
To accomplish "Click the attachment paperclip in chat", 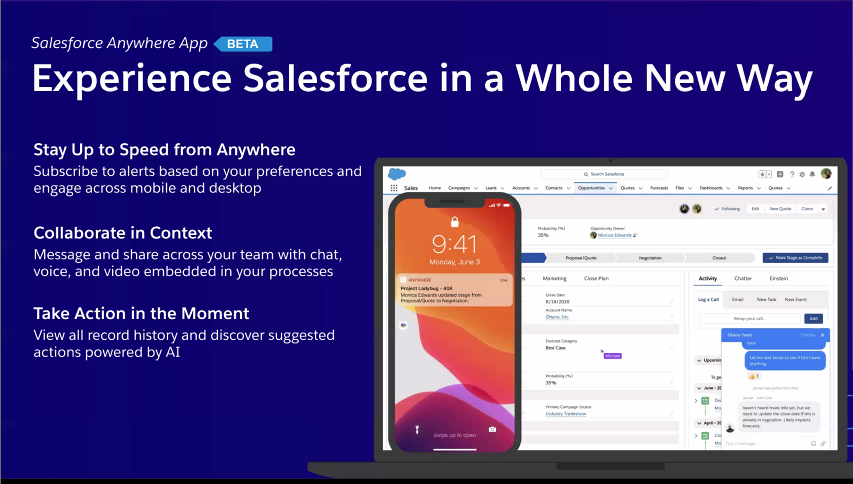I will click(x=823, y=443).
